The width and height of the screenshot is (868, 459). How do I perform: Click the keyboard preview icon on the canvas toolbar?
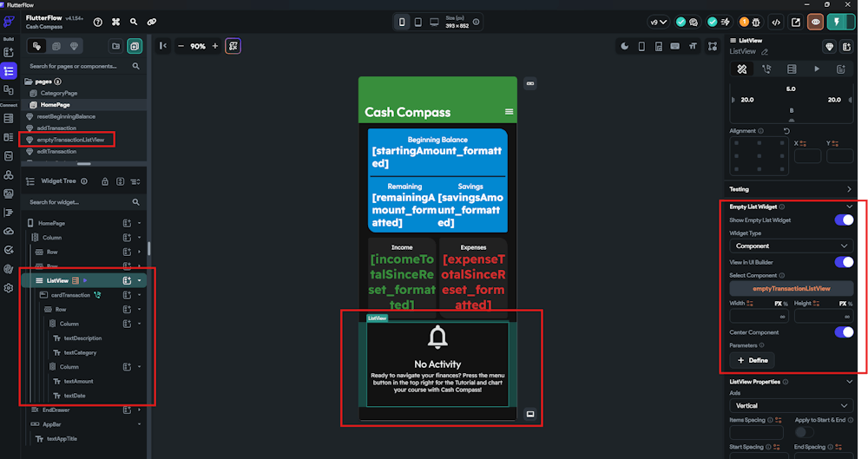point(674,47)
